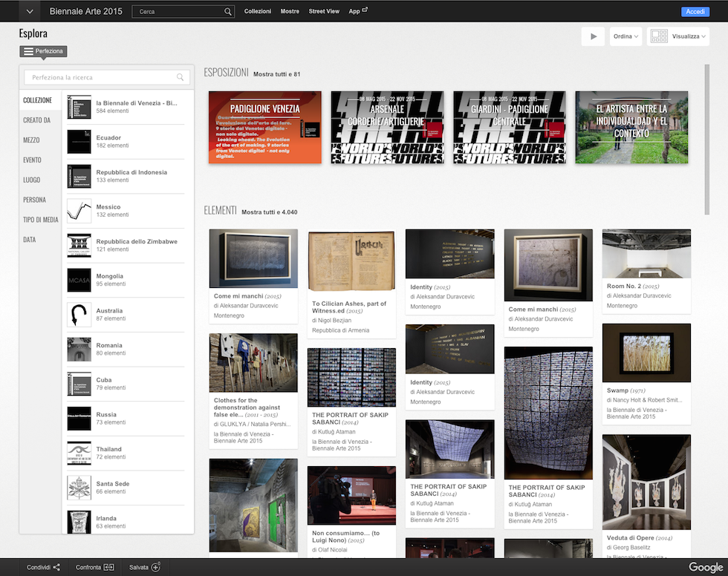
Task: Click the Repubblica di Indonesia collection icon
Action: [79, 176]
